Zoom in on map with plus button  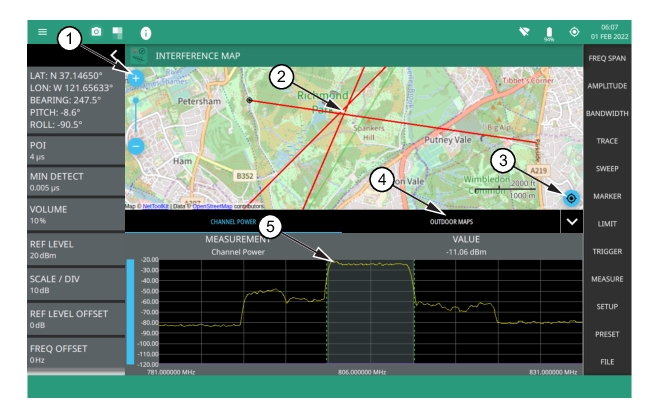pos(136,77)
